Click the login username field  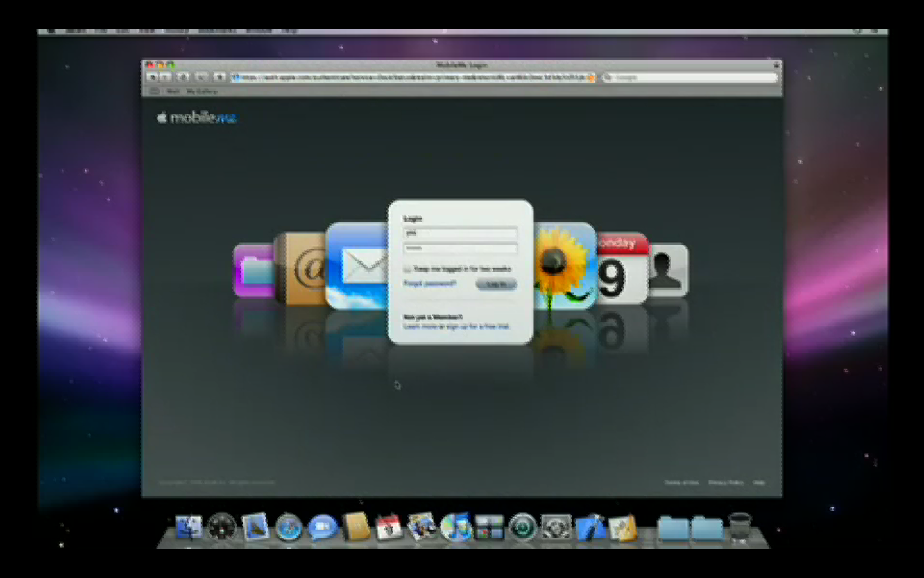coord(460,232)
